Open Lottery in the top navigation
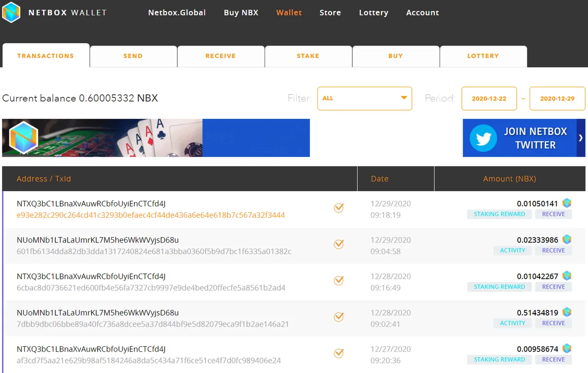The height and width of the screenshot is (373, 588). [x=373, y=13]
